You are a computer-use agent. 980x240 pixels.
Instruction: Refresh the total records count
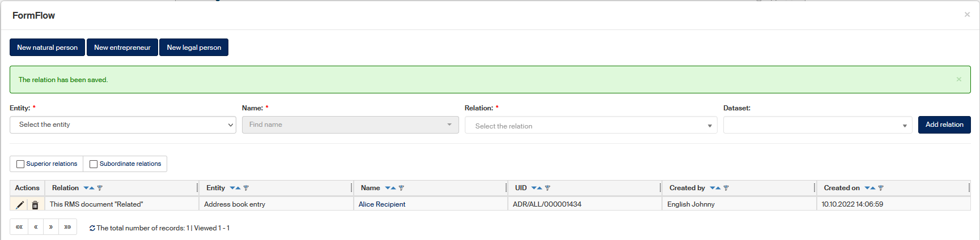click(x=92, y=228)
